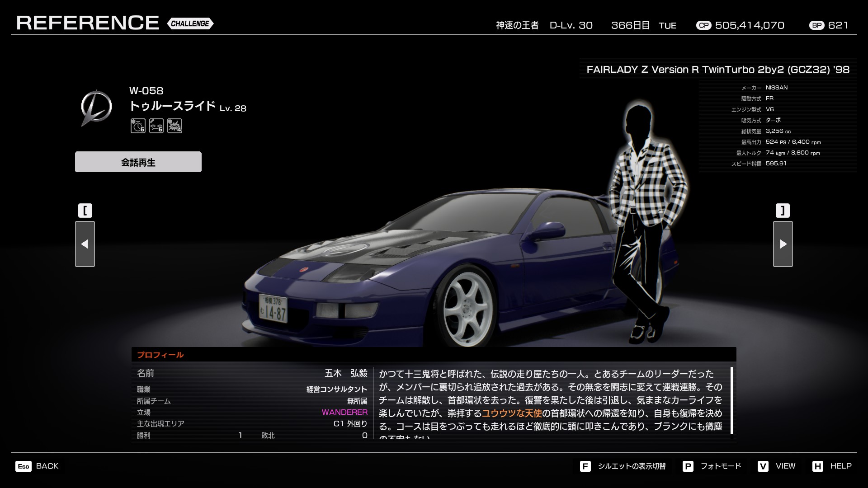This screenshot has height=488, width=868.
Task: Click the slipstream two-cars skill icon
Action: [x=156, y=126]
